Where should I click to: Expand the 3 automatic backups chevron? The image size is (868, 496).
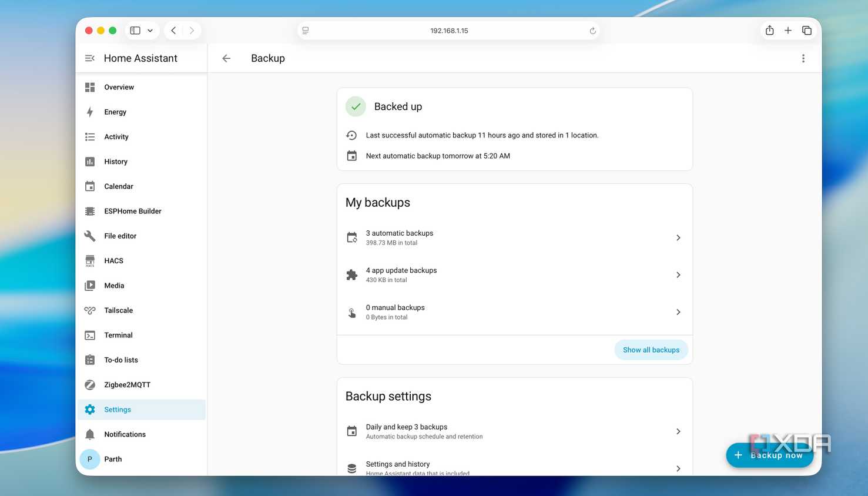[x=678, y=237]
